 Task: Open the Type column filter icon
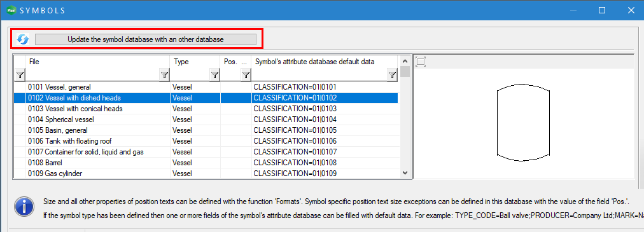tap(214, 75)
